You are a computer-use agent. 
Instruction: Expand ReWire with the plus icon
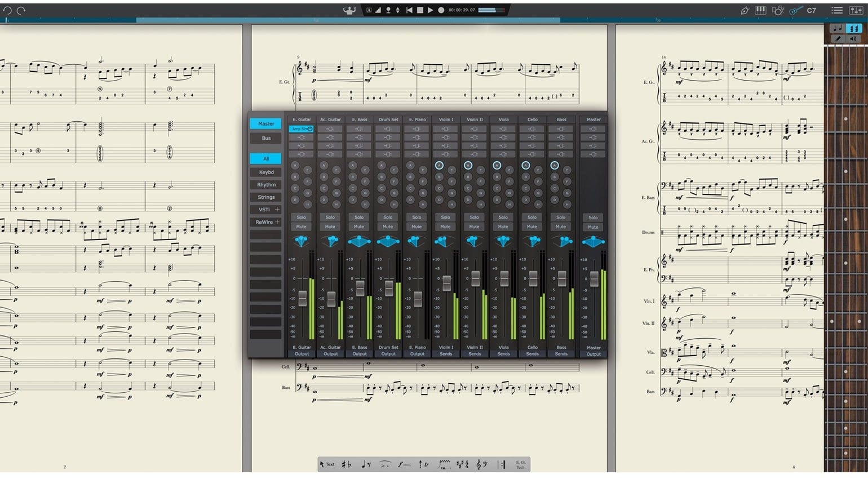tap(277, 222)
